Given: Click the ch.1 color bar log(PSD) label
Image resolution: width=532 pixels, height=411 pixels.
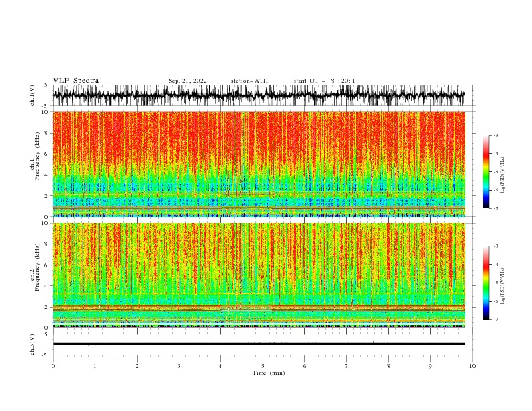Looking at the screenshot, I should tap(502, 175).
